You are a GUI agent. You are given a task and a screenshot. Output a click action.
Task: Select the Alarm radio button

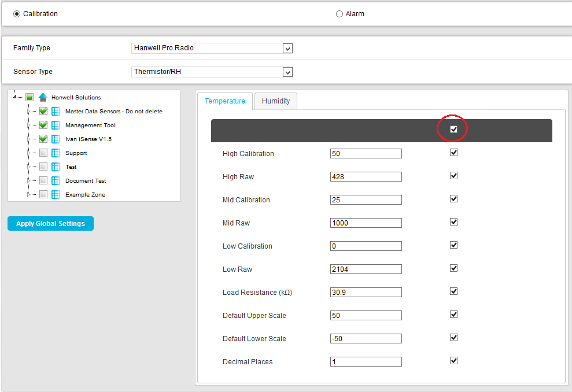[339, 14]
